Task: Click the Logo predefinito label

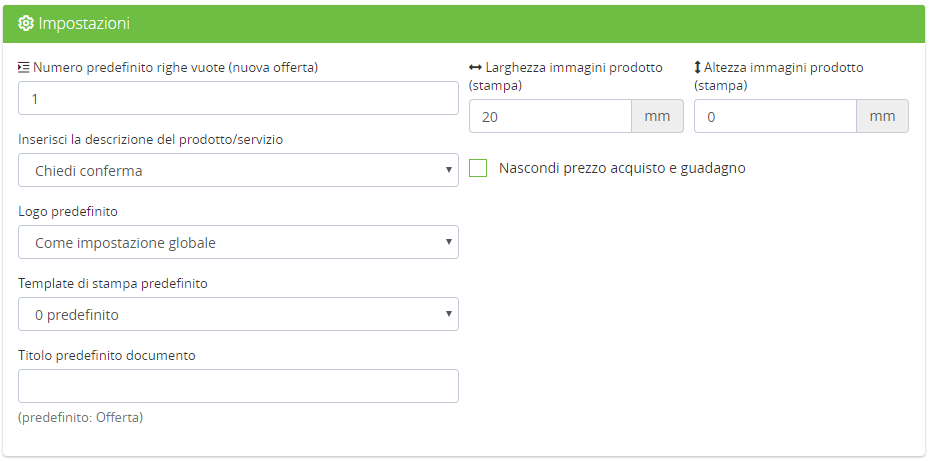Action: pos(69,212)
